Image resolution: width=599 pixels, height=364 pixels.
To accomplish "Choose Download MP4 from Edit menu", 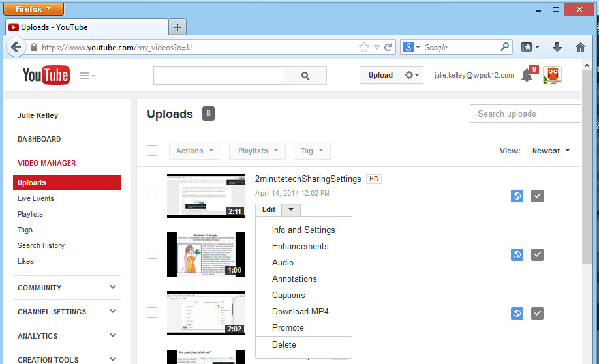I will 303,312.
